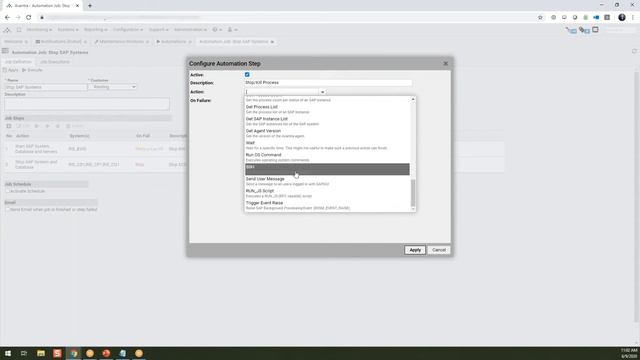Click the second top-right green header icon
The width and height of the screenshot is (640, 360).
point(584,30)
